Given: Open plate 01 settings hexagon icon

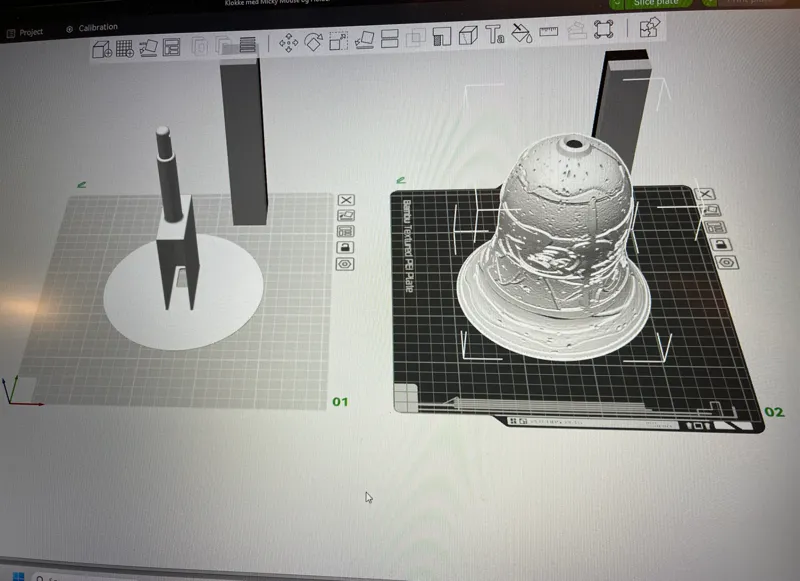Looking at the screenshot, I should click(345, 264).
